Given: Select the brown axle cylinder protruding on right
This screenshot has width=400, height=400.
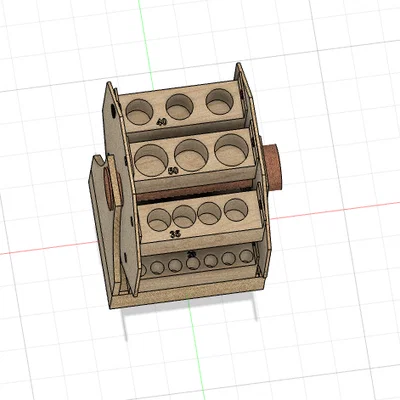Looking at the screenshot, I should pos(272,167).
